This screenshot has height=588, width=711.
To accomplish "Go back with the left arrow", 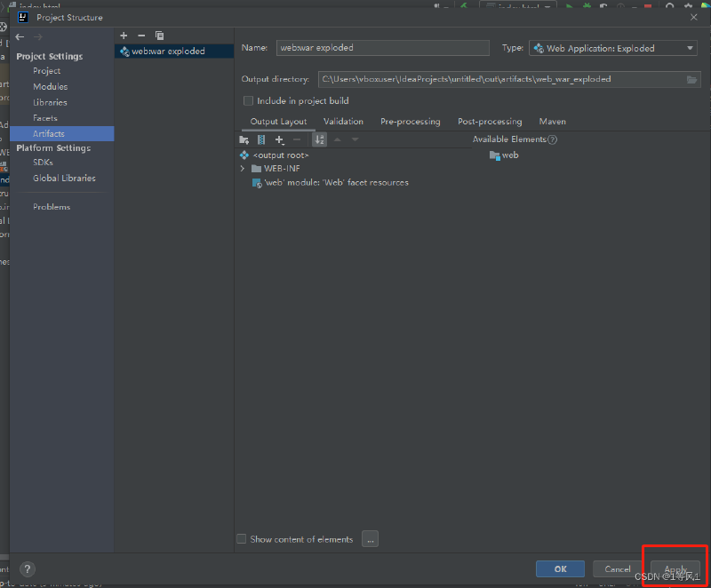I will tap(20, 36).
